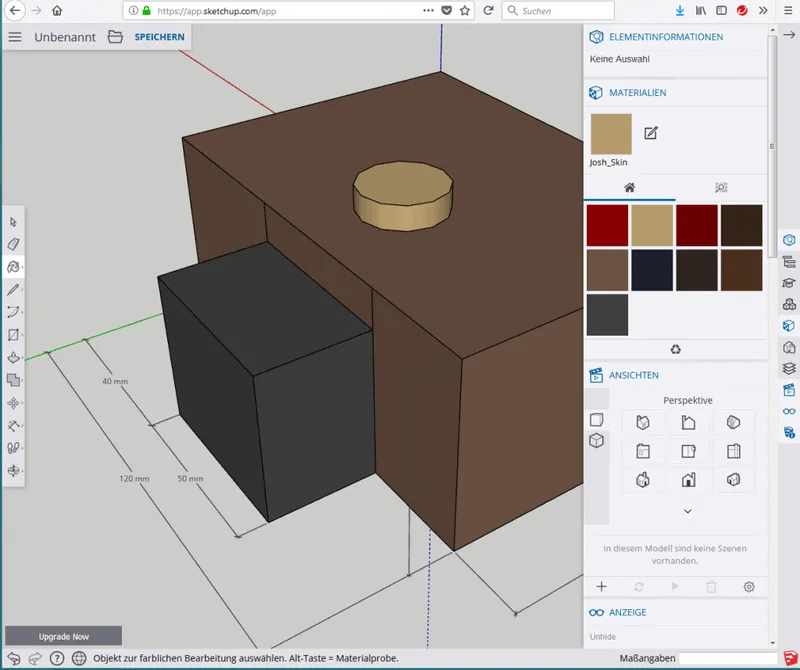The width and height of the screenshot is (800, 670).
Task: Activate the Paint Bucket tool
Action: pos(13,266)
